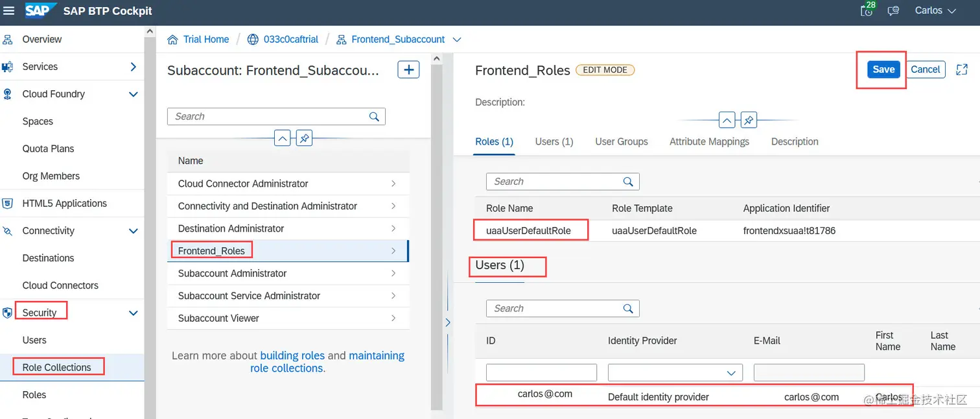The height and width of the screenshot is (419, 980).
Task: Cancel editing Frontend_Roles
Action: (x=925, y=69)
